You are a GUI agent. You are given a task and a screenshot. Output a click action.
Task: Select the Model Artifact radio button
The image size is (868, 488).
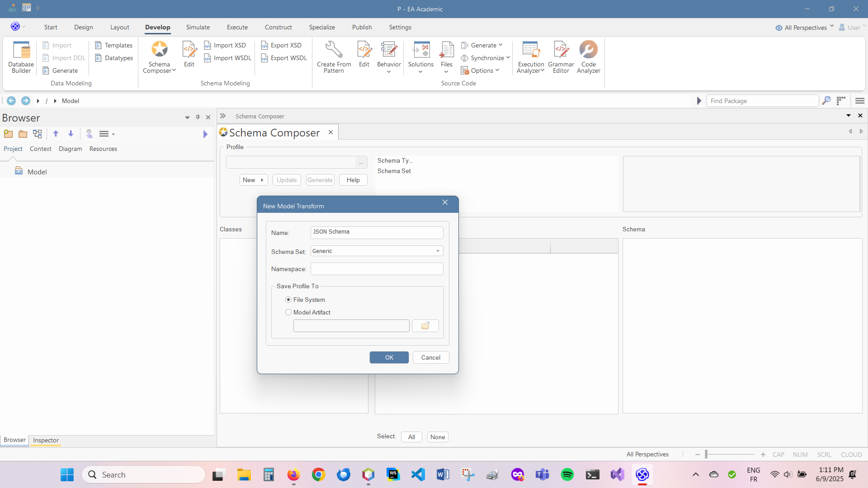[288, 312]
